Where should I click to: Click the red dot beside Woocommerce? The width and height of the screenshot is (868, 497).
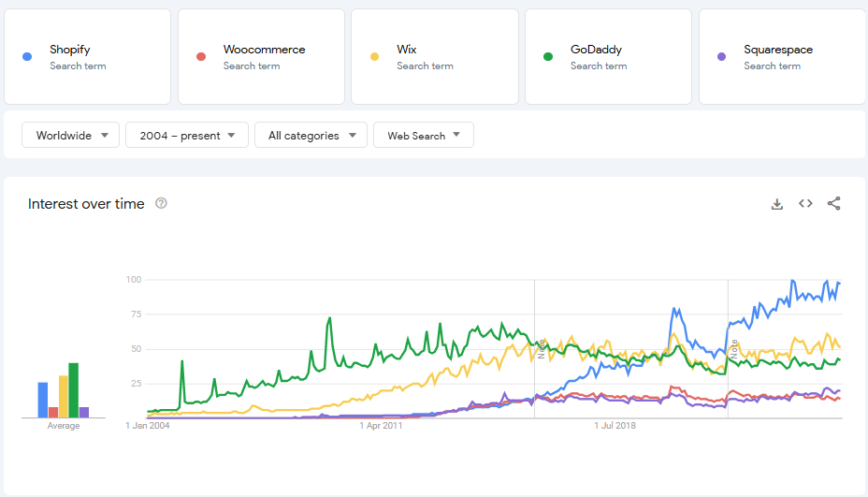point(201,57)
